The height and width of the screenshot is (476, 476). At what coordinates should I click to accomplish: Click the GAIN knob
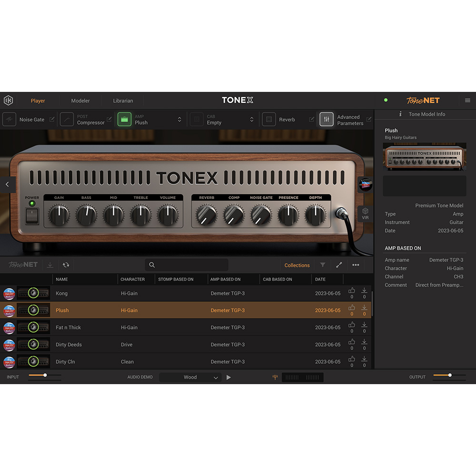[59, 215]
